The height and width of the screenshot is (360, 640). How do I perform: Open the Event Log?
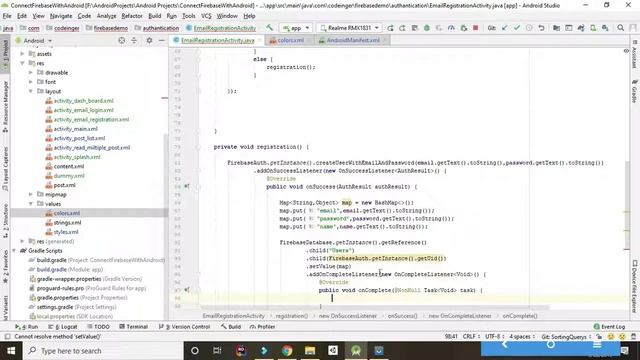coord(609,327)
